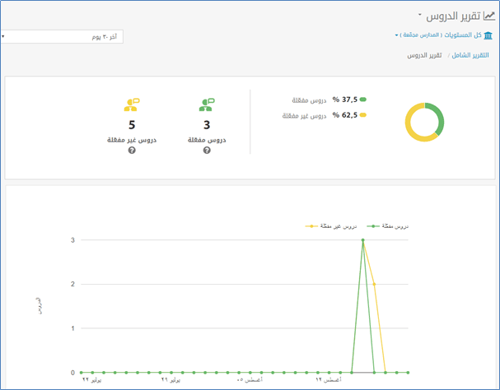This screenshot has height=390, width=500.
Task: Open the كل المستويات levels dropdown
Action: (x=438, y=35)
